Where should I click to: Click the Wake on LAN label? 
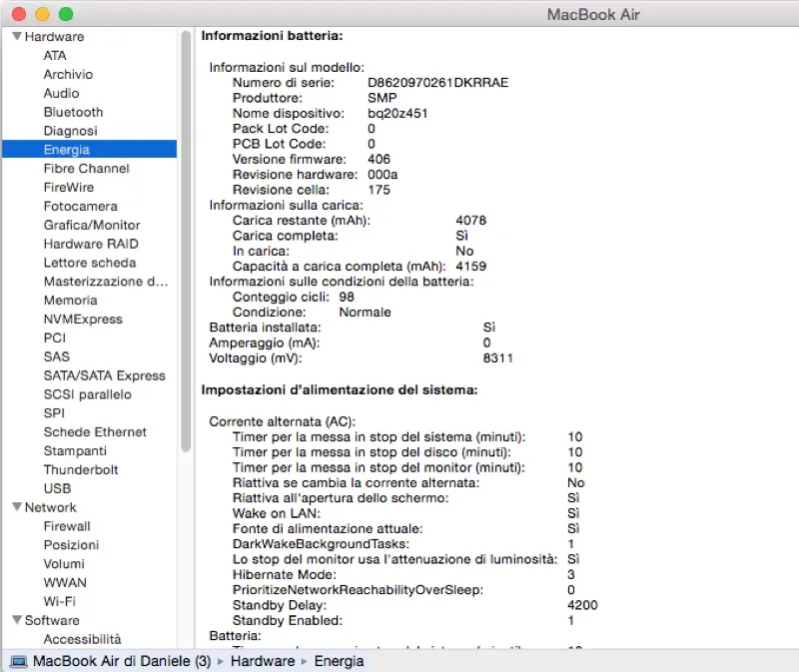(x=277, y=513)
